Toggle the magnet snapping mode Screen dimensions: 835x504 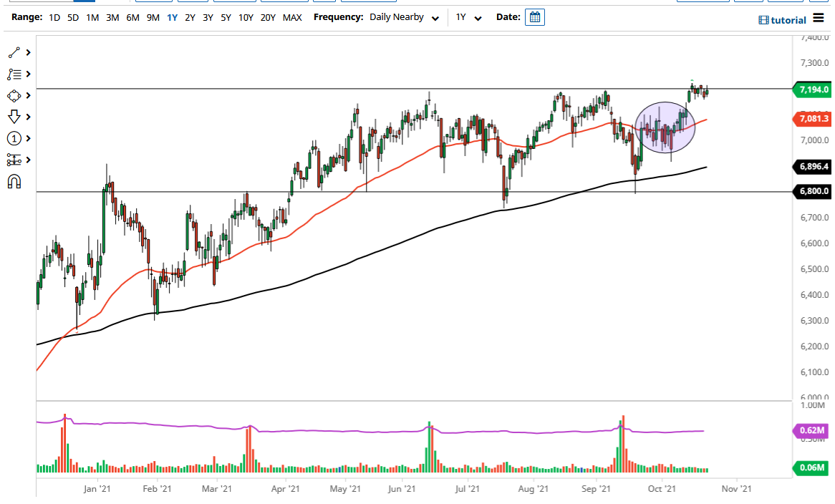coord(14,181)
